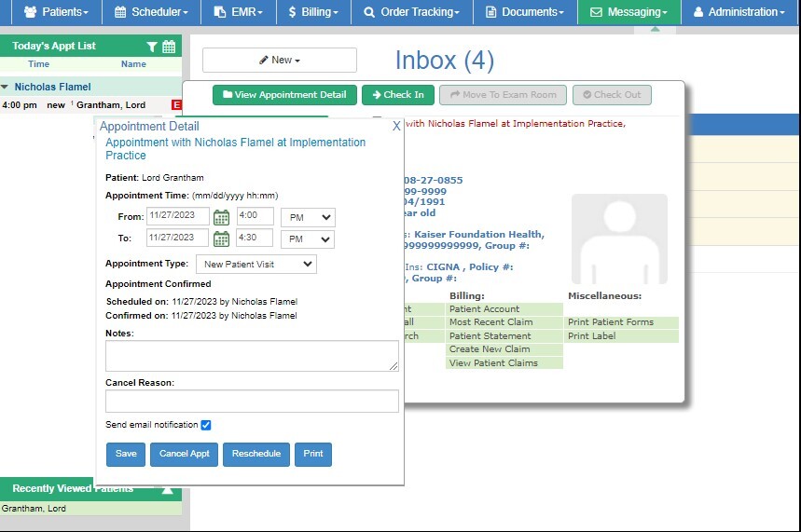Click the Cancel Appt button

[184, 454]
